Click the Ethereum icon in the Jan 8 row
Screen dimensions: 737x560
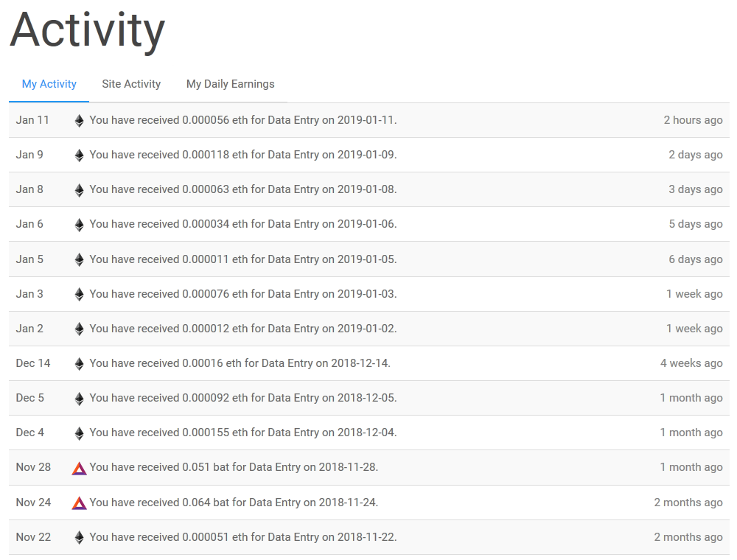tap(80, 190)
